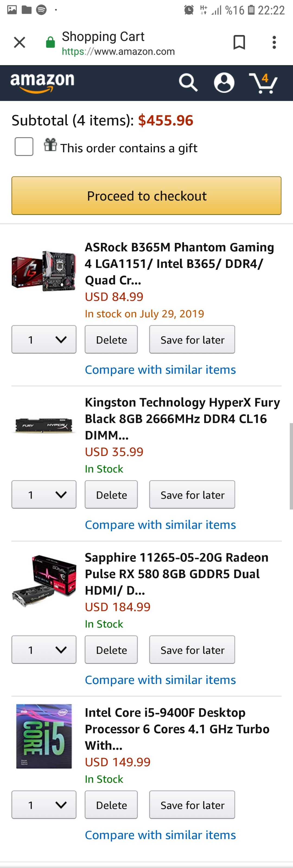
Task: Save the Kingston HyperX RAM for later
Action: pyautogui.click(x=192, y=494)
